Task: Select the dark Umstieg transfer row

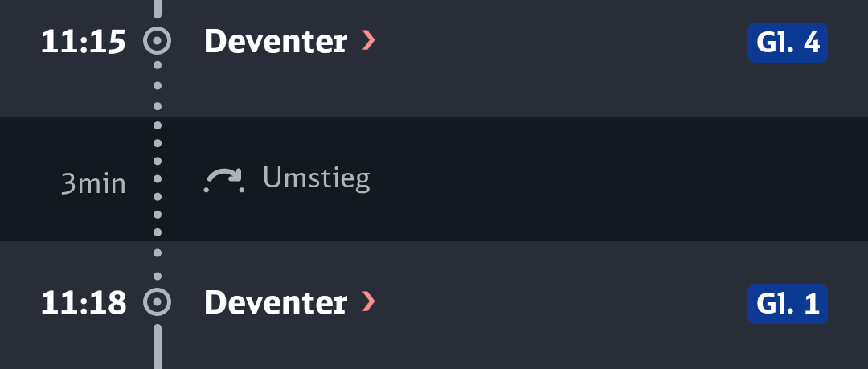Action: tap(563, 179)
